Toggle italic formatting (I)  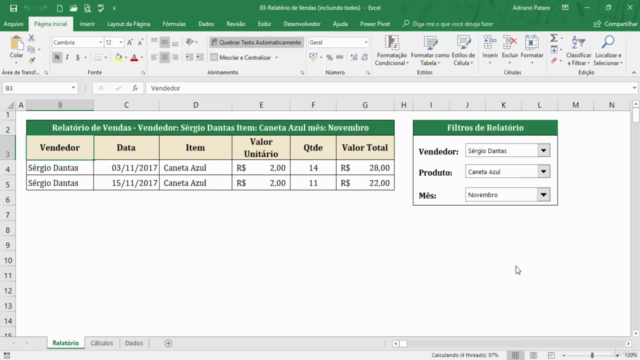[x=67, y=58]
